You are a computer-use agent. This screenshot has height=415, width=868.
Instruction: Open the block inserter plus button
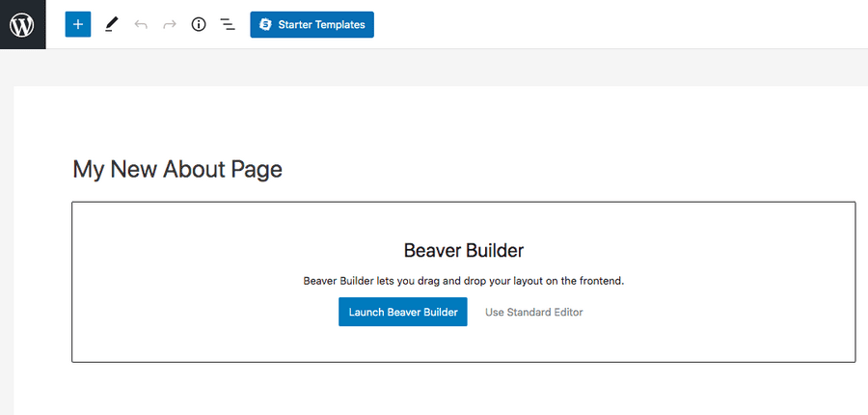pos(78,24)
